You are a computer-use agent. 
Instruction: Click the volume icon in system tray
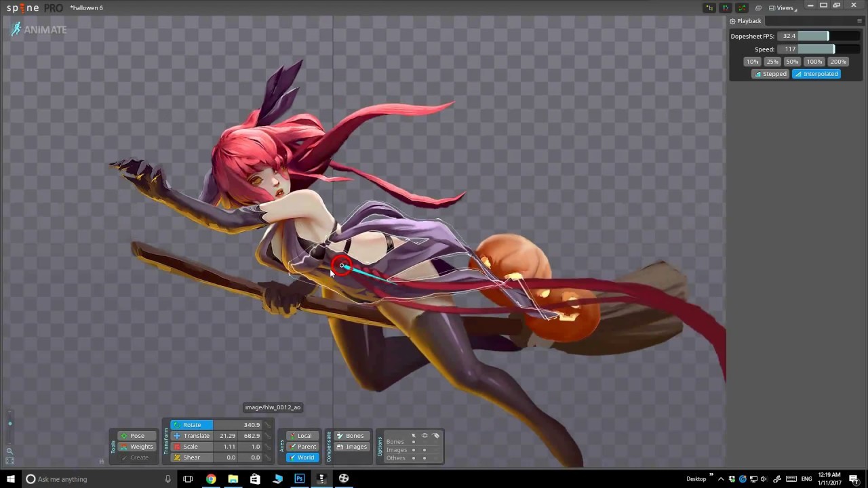point(764,479)
